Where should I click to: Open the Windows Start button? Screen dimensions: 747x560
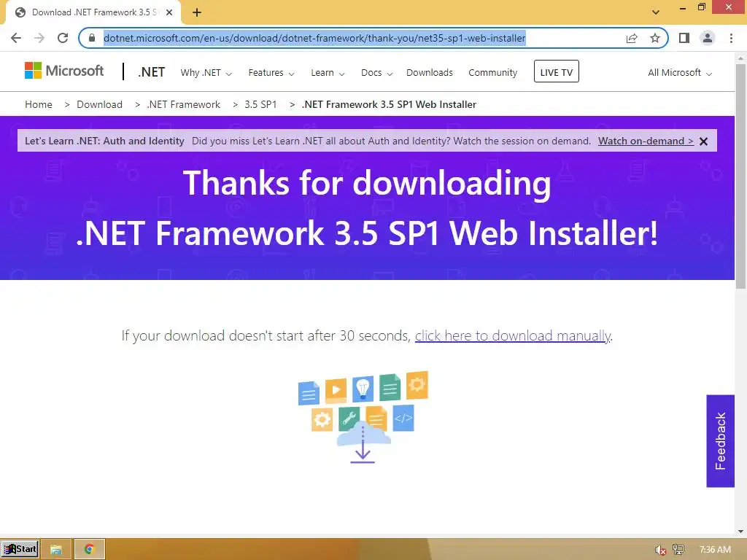[x=20, y=549]
